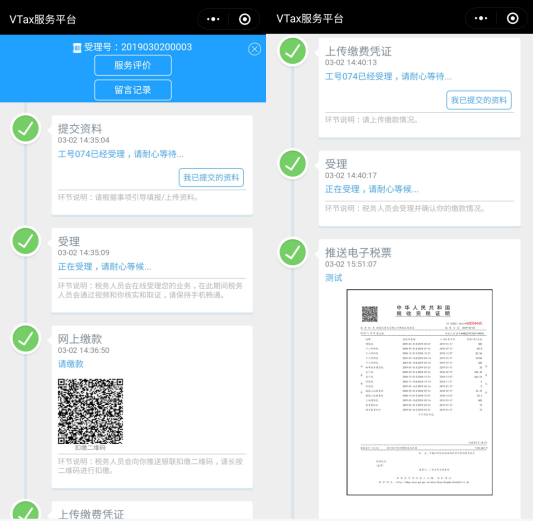Click 工号074已经受理 text under 提交资料
This screenshot has height=521, width=533.
point(91,154)
